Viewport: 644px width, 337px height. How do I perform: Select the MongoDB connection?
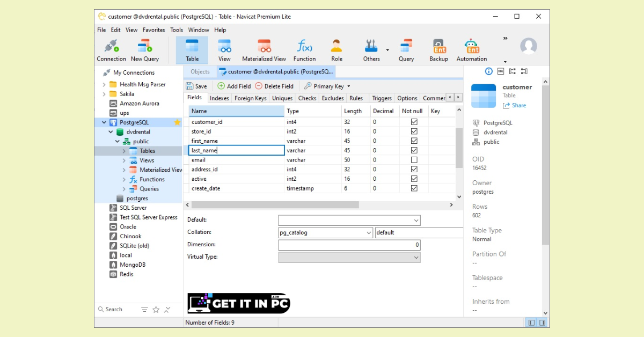coord(133,265)
